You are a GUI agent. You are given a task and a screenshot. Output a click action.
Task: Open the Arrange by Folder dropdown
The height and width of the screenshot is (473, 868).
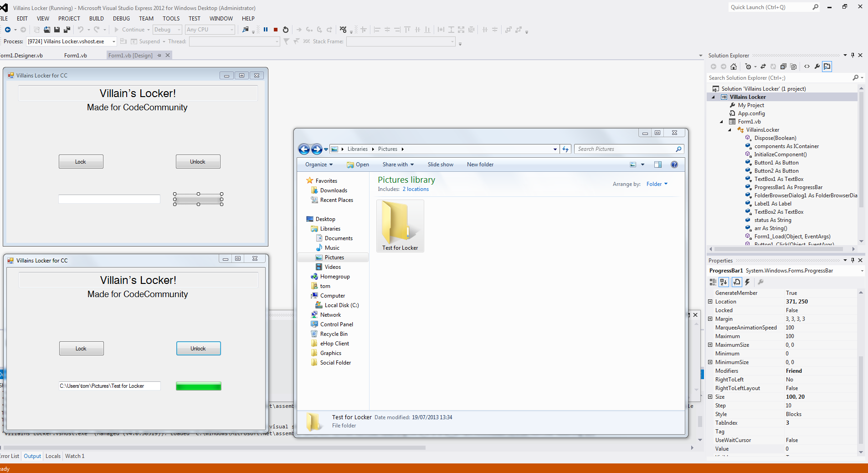(657, 184)
